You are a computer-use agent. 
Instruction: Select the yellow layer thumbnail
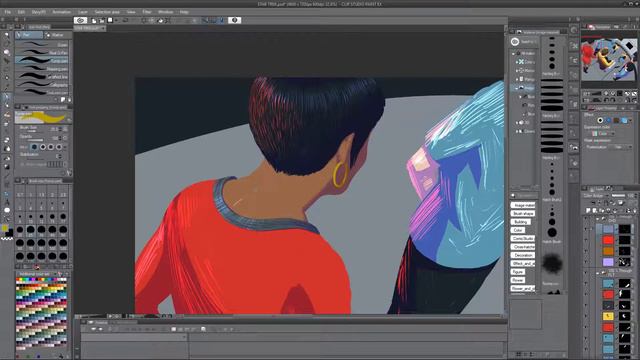[x=608, y=316]
